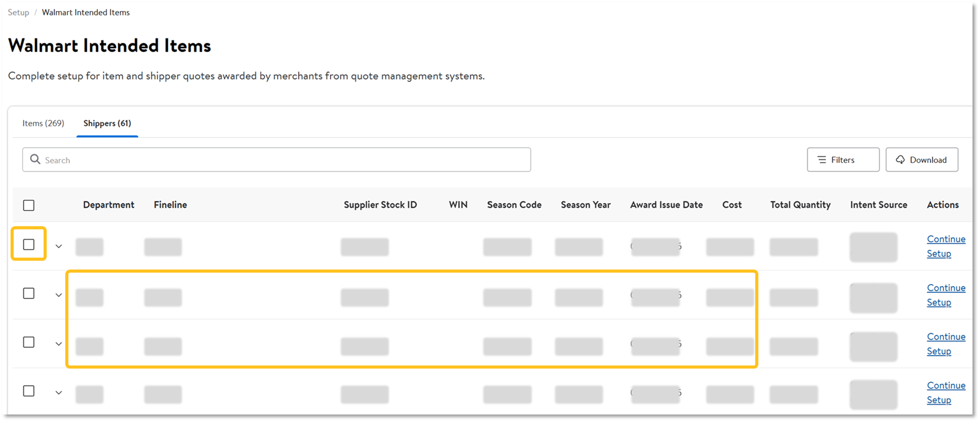Expand the fourth shipper row chevron
980x422 pixels.
pos(59,393)
